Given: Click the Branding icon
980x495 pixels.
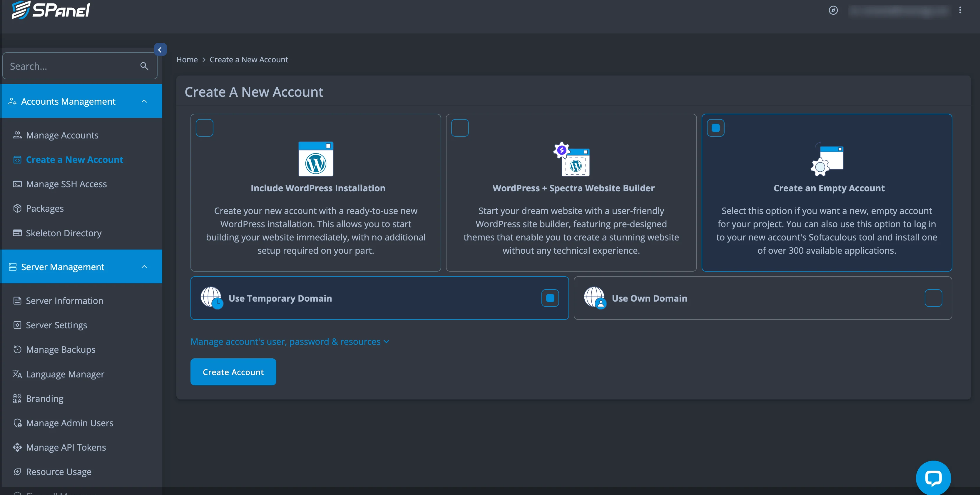Looking at the screenshot, I should click(x=17, y=398).
